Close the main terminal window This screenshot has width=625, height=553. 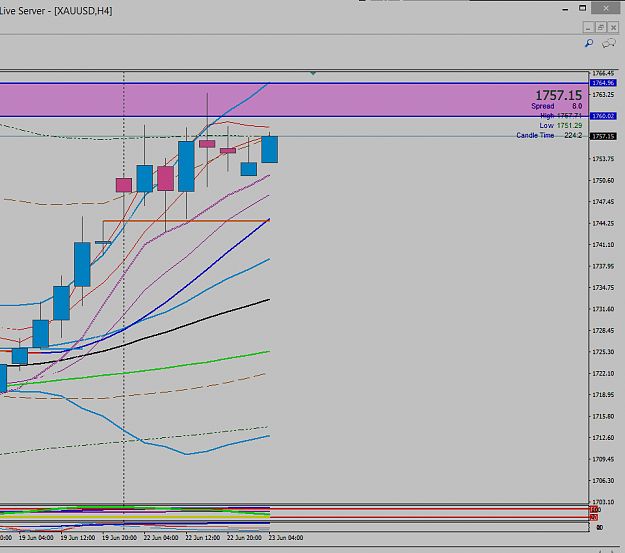[x=606, y=8]
